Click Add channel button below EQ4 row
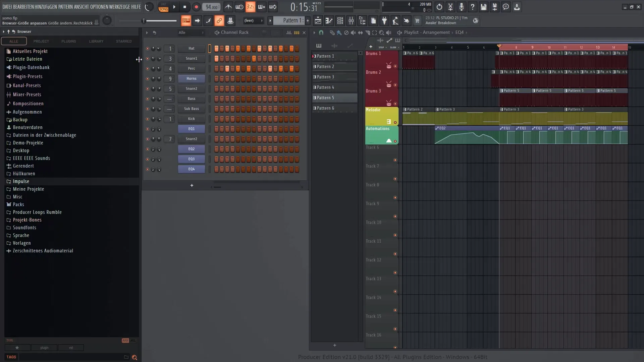 [x=192, y=185]
